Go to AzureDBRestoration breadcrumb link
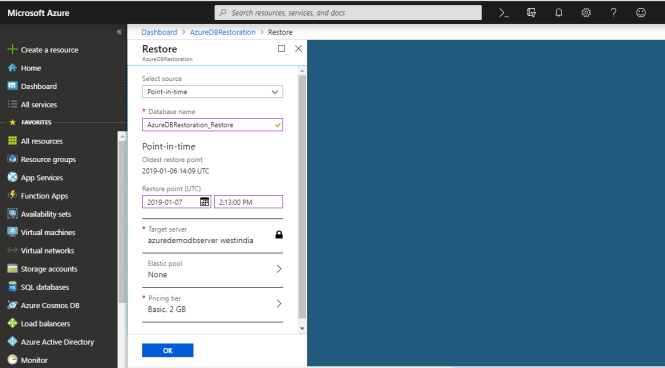 click(x=223, y=32)
